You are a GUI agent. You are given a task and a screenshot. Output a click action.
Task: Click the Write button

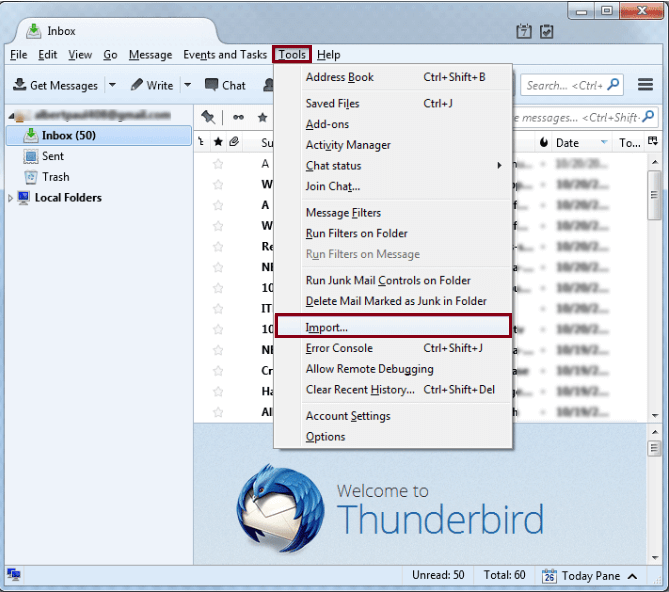point(152,85)
